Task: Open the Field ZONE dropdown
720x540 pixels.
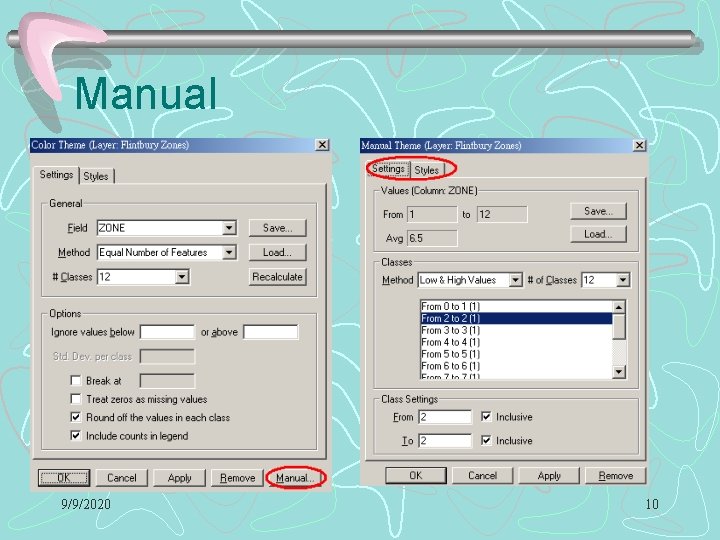Action: point(229,228)
